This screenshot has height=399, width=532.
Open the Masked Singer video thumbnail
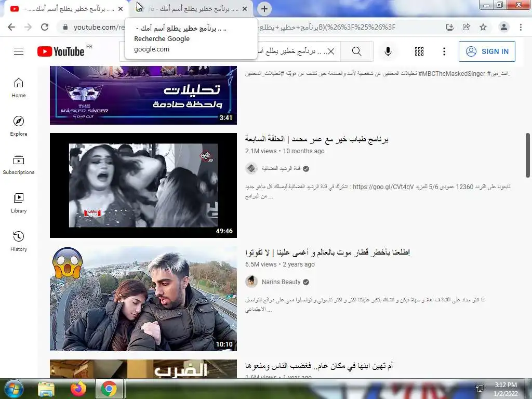pos(143,95)
